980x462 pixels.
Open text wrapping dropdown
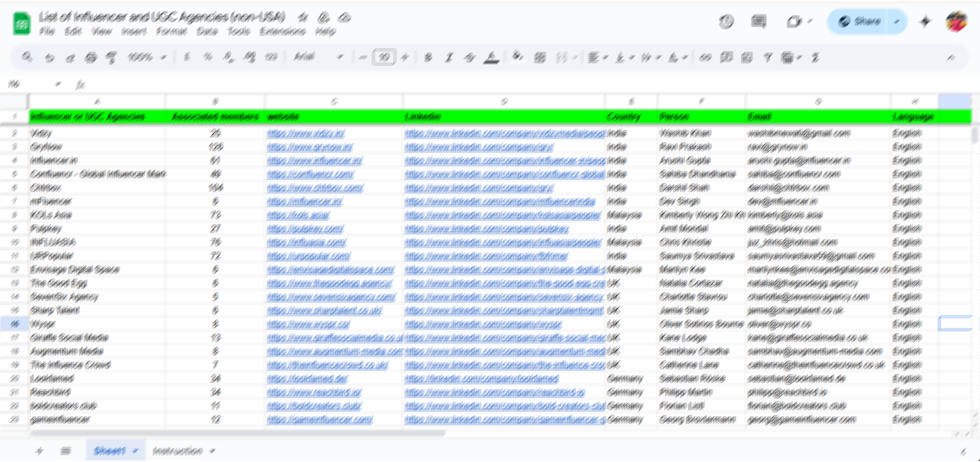coord(650,57)
